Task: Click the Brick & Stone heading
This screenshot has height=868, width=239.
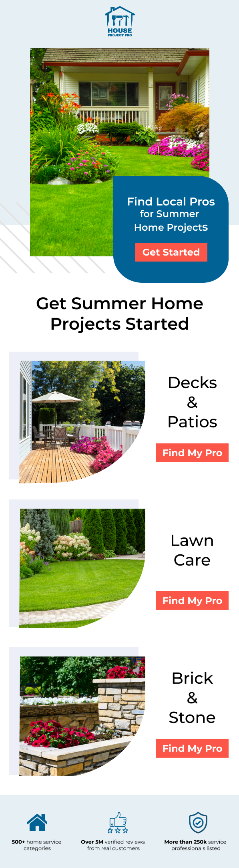Action: tap(192, 698)
